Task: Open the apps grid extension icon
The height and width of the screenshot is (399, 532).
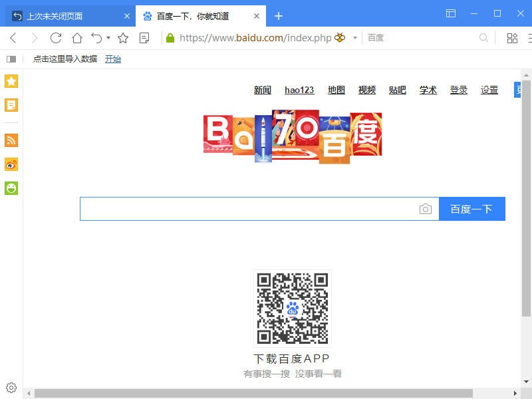Action: [512, 38]
